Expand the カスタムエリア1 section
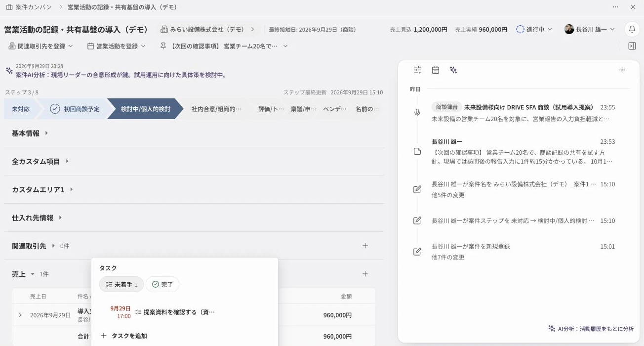 coord(42,189)
